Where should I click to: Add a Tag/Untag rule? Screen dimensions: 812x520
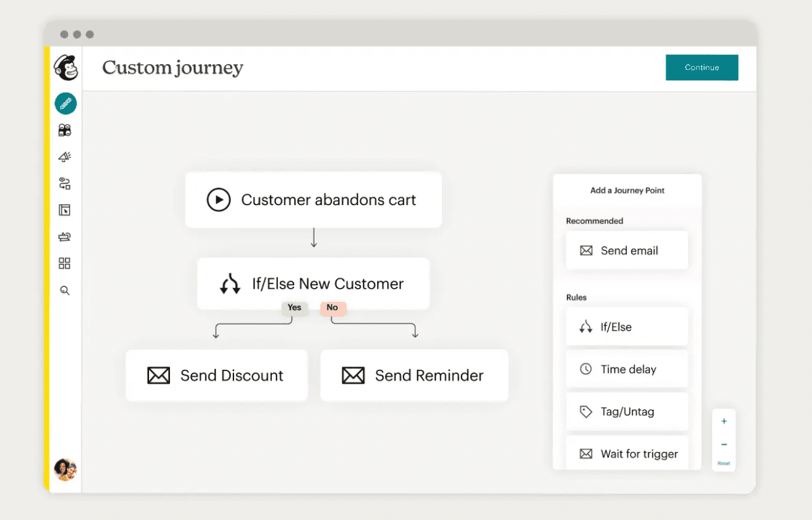627,412
